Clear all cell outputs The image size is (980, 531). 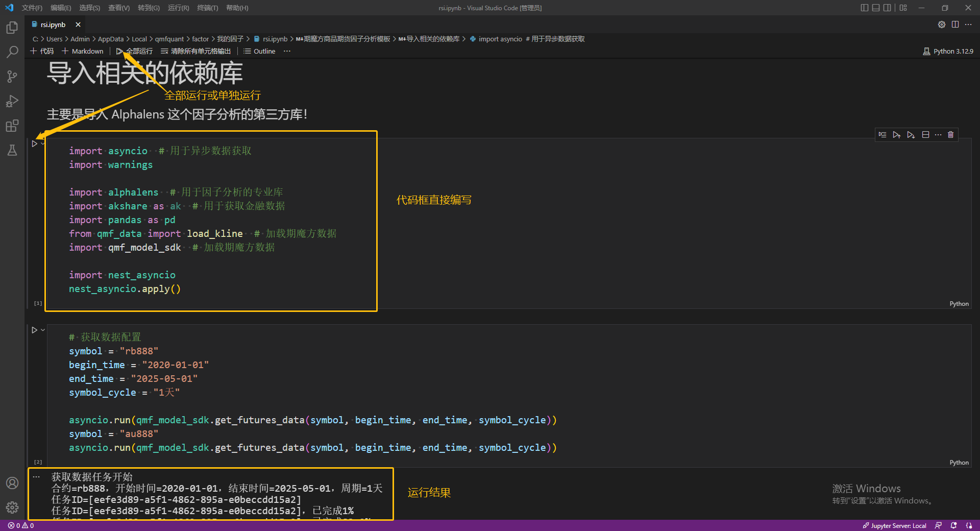(x=196, y=51)
